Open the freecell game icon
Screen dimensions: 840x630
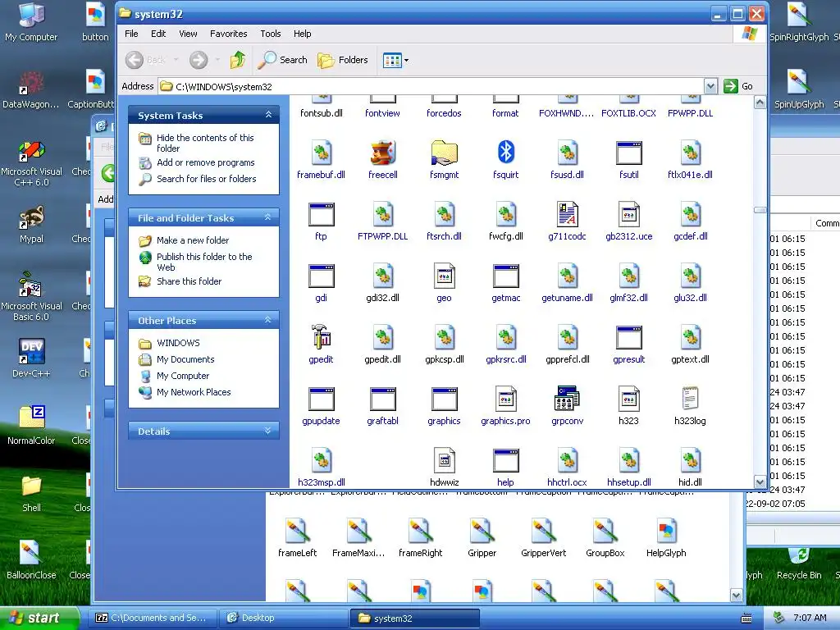(382, 153)
